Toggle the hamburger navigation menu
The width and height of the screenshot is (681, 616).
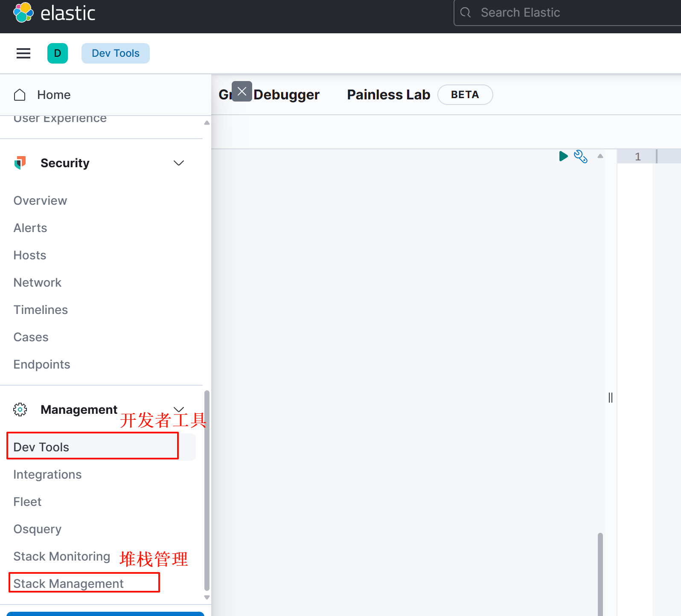pos(23,53)
